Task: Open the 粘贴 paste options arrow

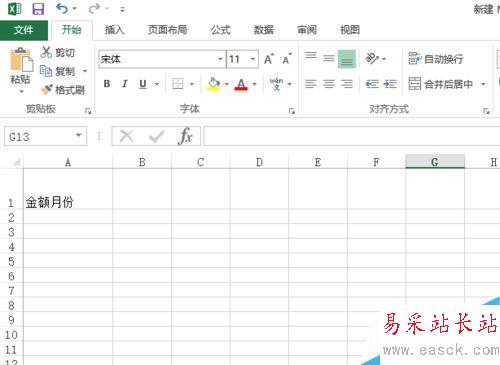Action: pos(21,91)
